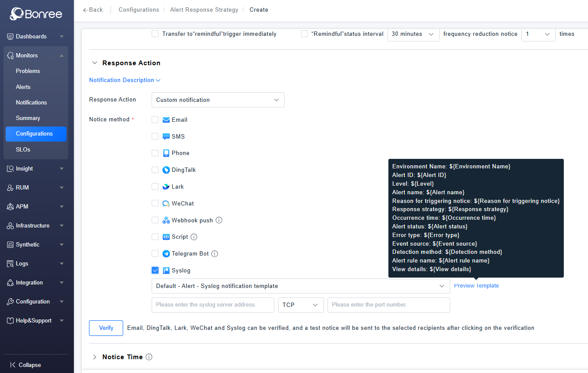Open the TCP protocol dropdown

click(x=301, y=305)
